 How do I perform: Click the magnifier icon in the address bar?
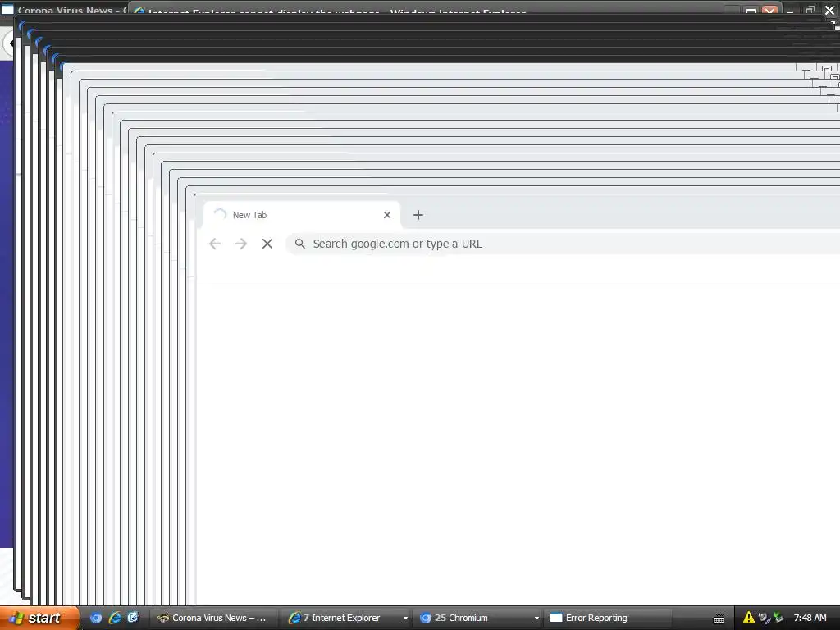(300, 244)
